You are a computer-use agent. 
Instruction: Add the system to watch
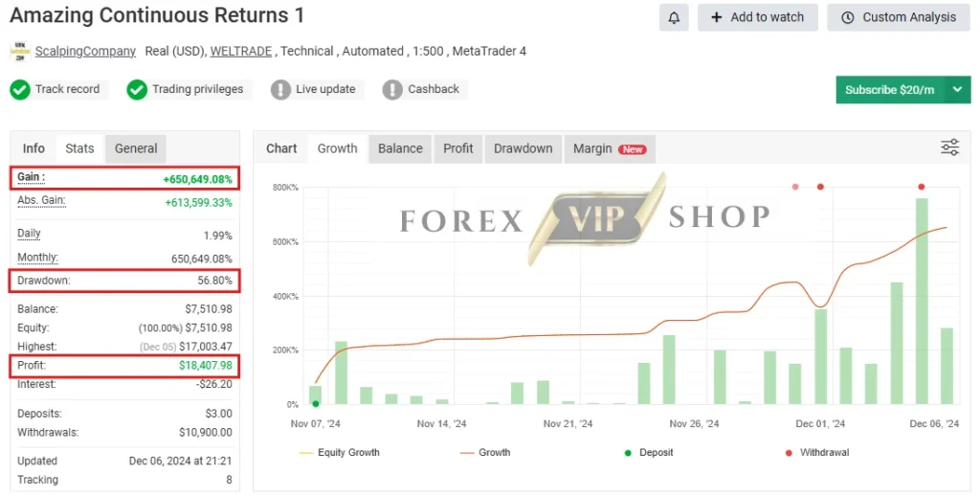758,17
